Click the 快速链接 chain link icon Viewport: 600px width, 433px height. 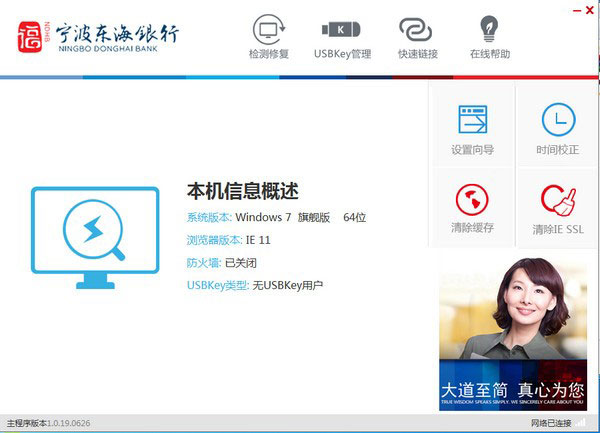pyautogui.click(x=416, y=37)
